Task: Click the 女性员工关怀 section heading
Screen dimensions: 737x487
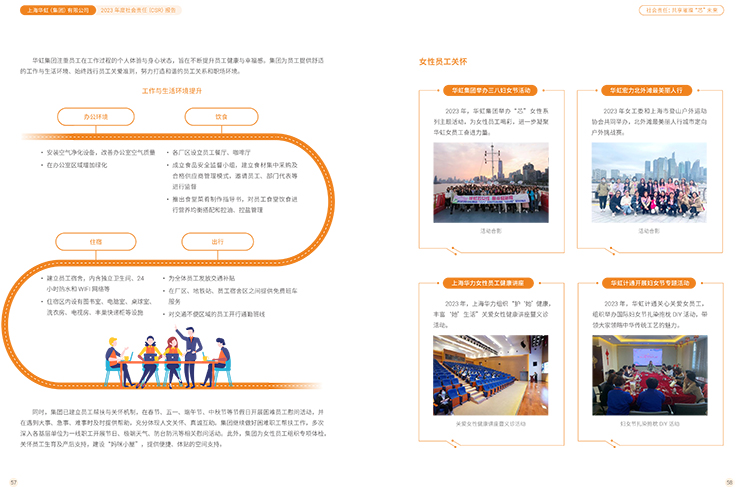Action: tap(444, 62)
